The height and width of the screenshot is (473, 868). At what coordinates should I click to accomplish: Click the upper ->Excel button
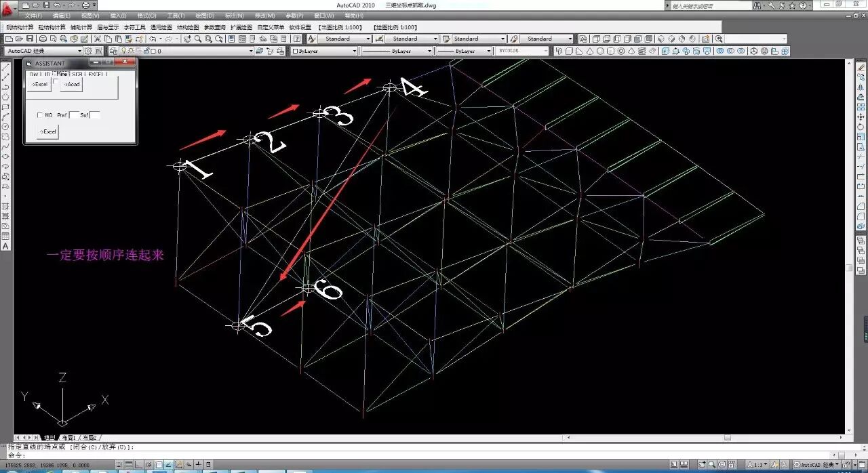(39, 84)
